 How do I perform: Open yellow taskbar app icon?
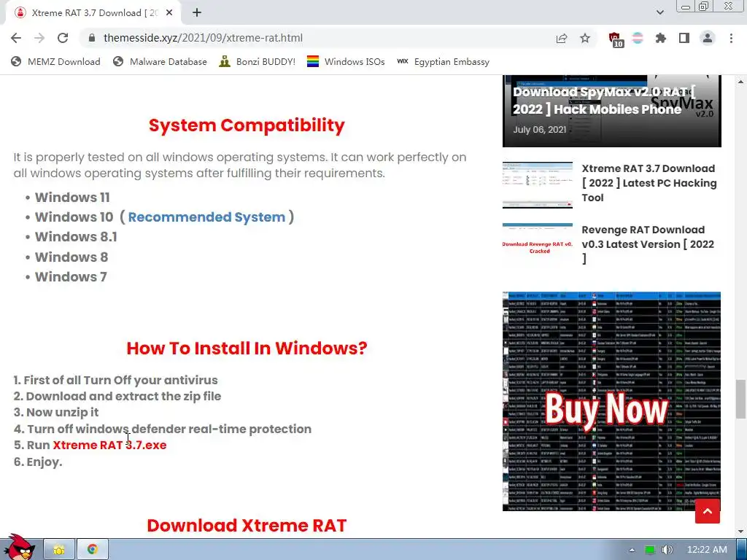[x=59, y=550]
